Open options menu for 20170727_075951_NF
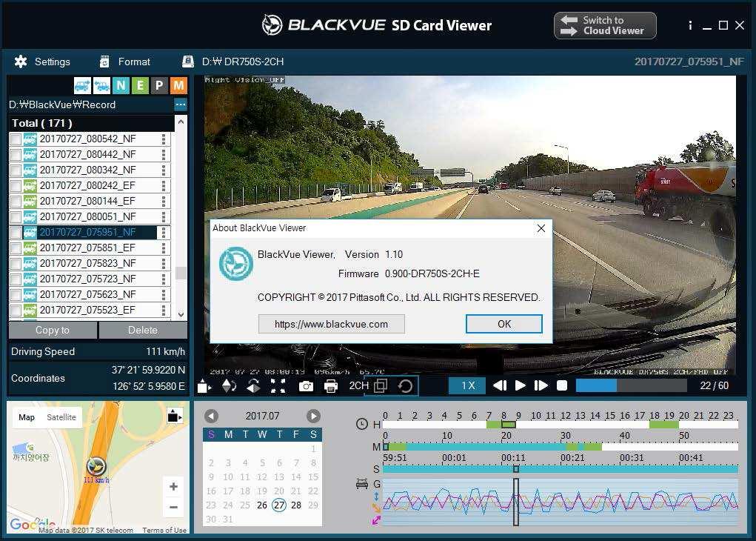756x541 pixels. (164, 233)
